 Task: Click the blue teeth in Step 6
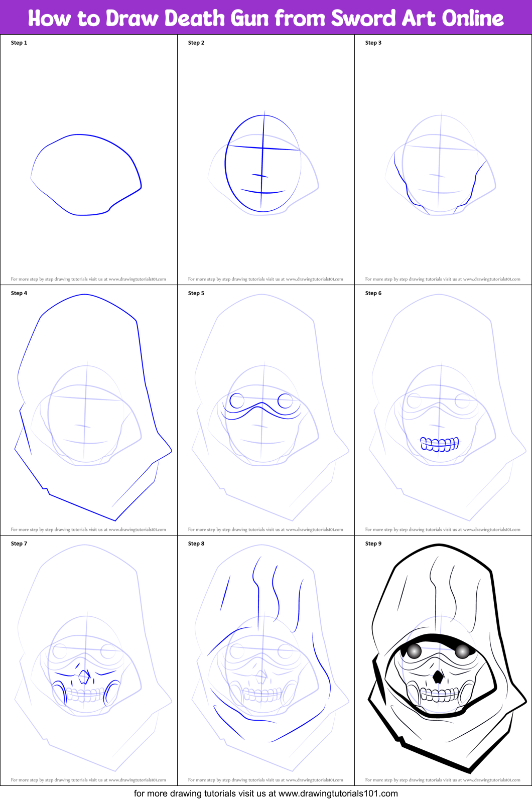(439, 444)
